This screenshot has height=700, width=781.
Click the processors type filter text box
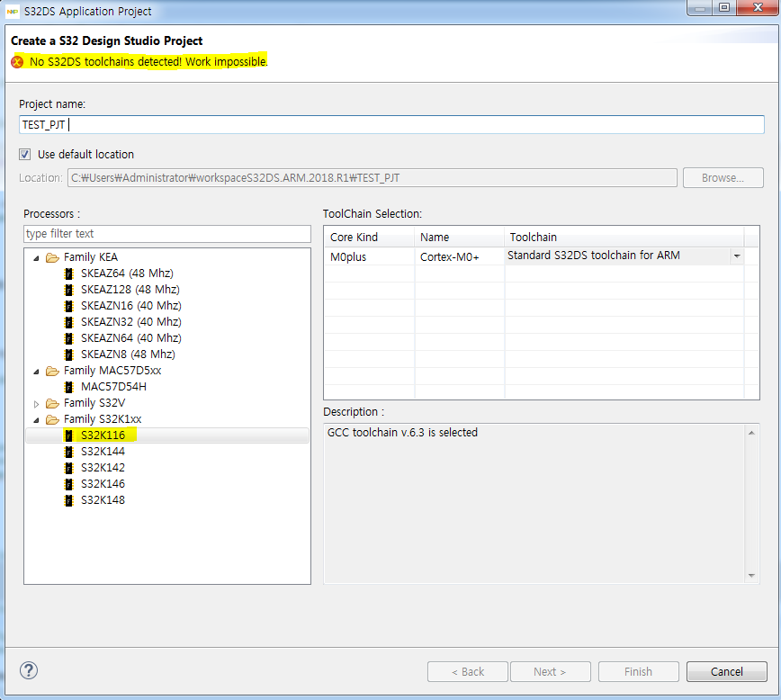point(167,234)
